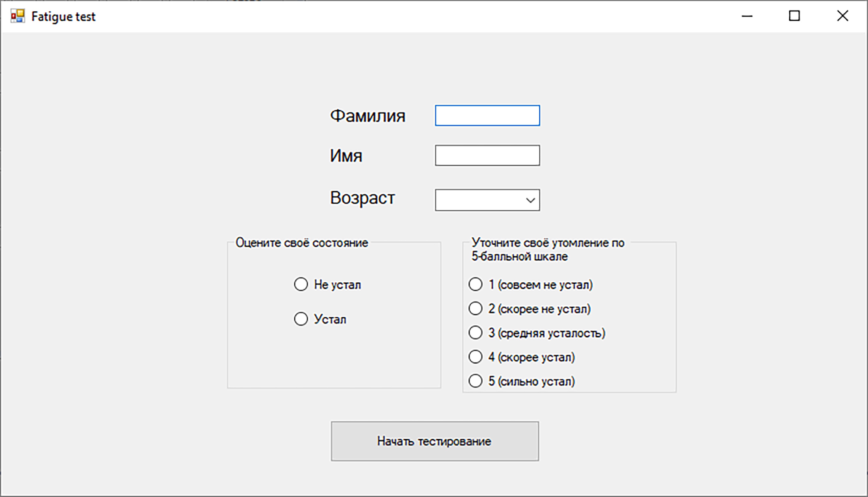This screenshot has width=868, height=497.
Task: Choose "2 (скорее не устал)" option
Action: (475, 309)
